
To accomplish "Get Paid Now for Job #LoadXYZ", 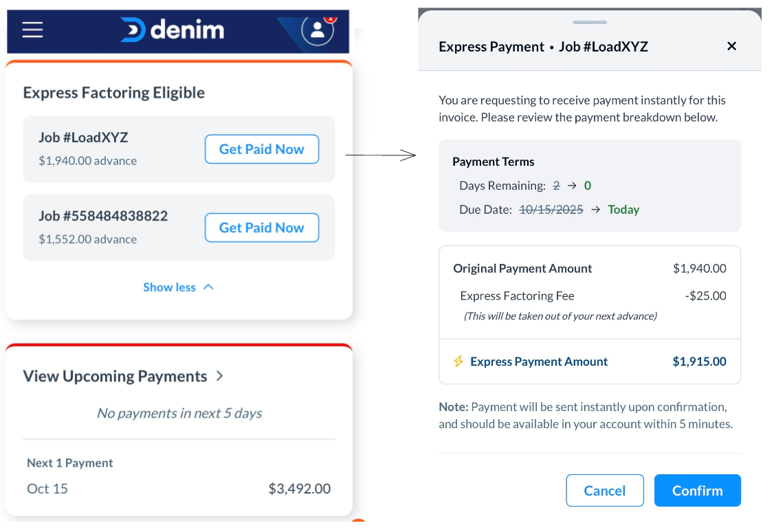I will click(x=261, y=149).
